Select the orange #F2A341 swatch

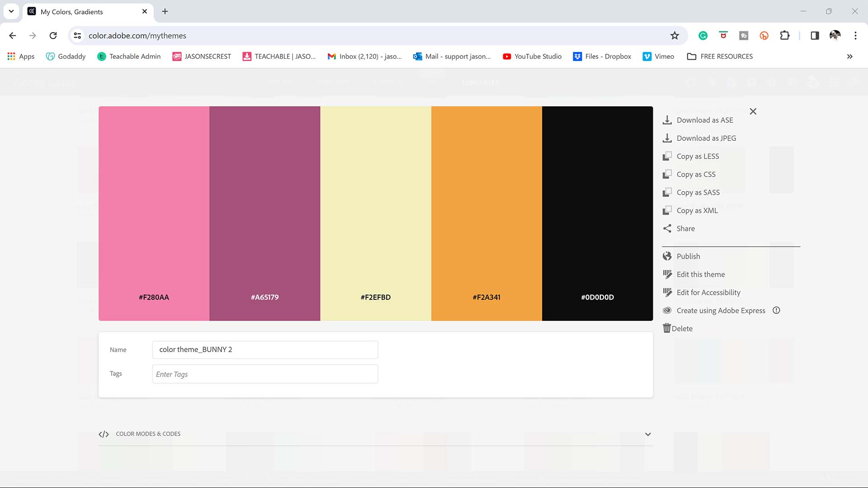click(486, 213)
